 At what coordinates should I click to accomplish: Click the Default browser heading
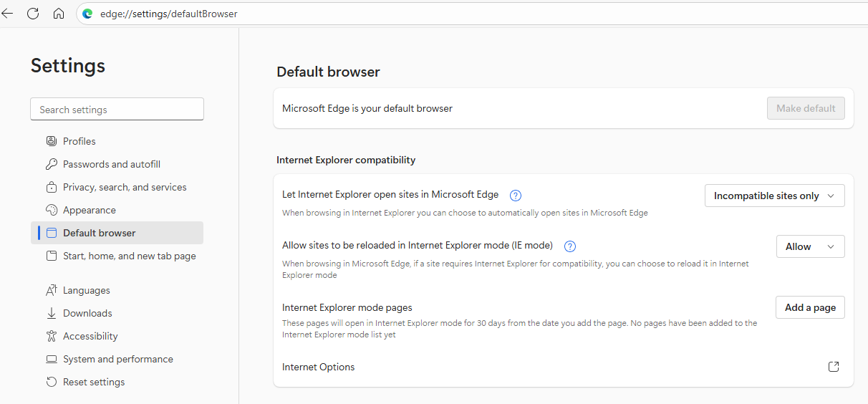(328, 72)
